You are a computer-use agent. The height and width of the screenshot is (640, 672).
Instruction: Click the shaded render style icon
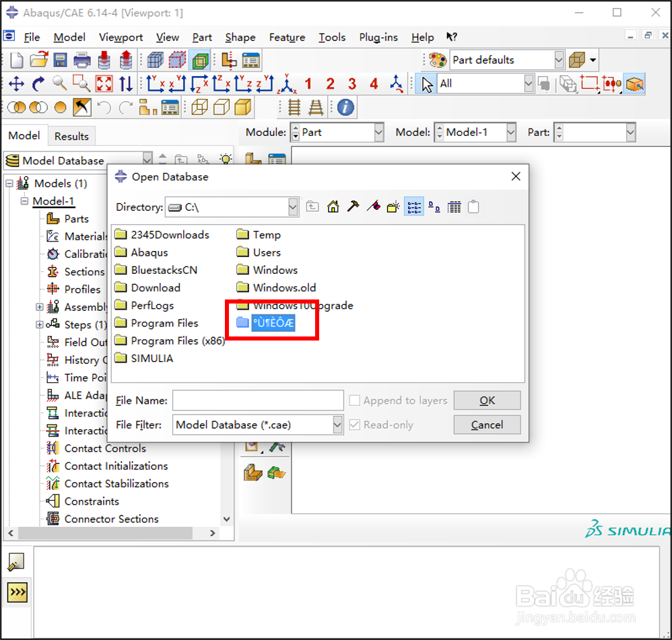tap(242, 107)
